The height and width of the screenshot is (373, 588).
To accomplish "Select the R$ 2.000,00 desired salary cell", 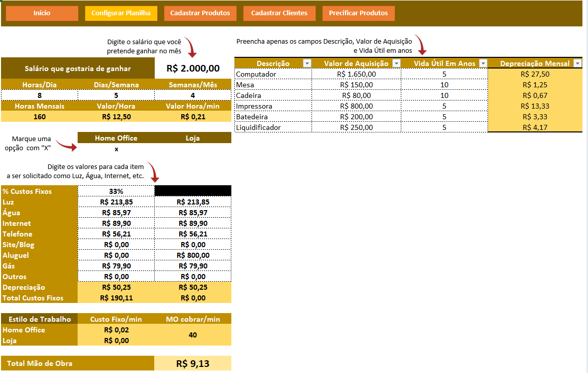I will click(193, 69).
